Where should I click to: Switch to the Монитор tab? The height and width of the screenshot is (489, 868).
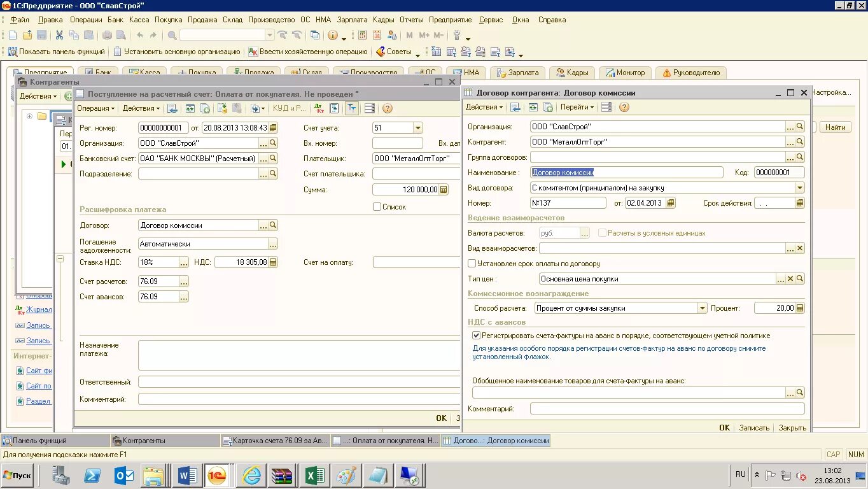point(625,73)
